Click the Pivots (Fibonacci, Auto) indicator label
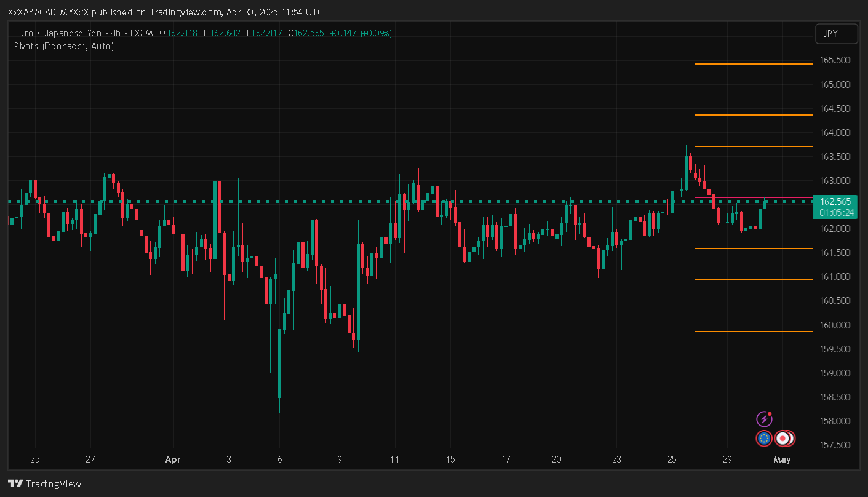Viewport: 868px width, 497px height. [64, 46]
